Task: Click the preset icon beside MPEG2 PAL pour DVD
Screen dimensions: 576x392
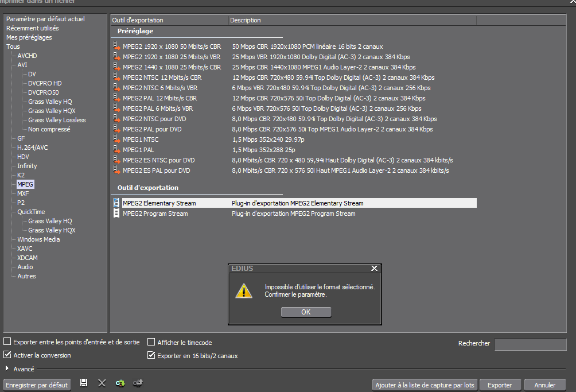Action: coord(116,128)
